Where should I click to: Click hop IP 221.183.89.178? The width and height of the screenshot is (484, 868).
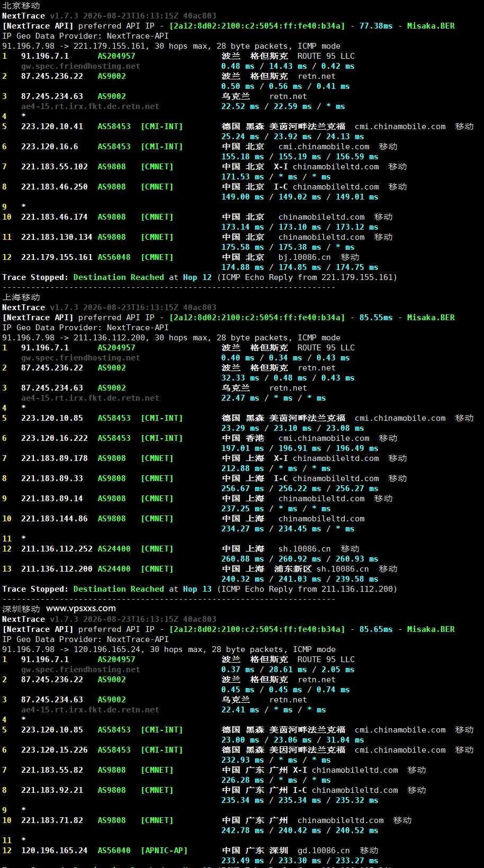55,458
